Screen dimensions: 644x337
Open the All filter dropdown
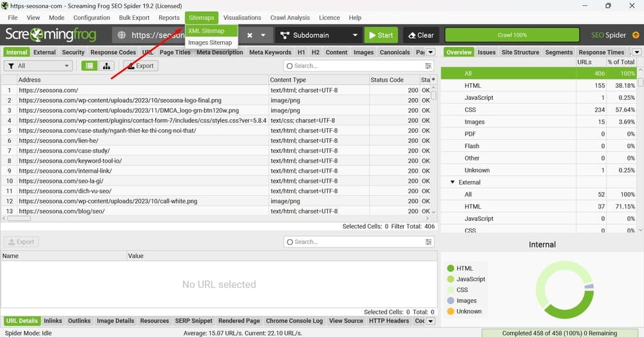[38, 66]
